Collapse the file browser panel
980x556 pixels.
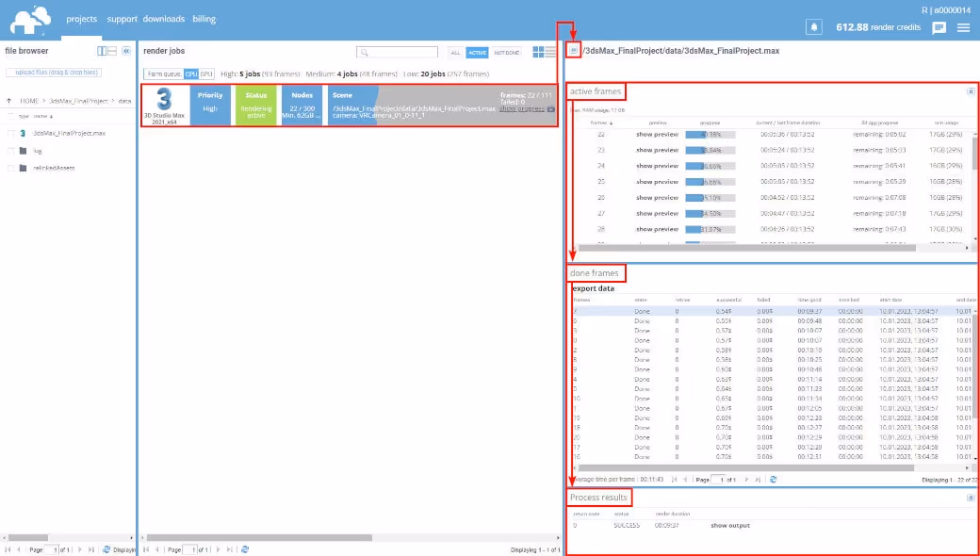pos(125,51)
